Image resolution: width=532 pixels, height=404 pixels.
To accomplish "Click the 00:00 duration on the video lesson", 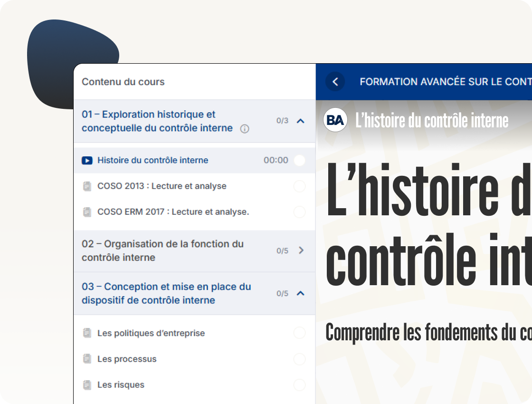I will tap(276, 161).
